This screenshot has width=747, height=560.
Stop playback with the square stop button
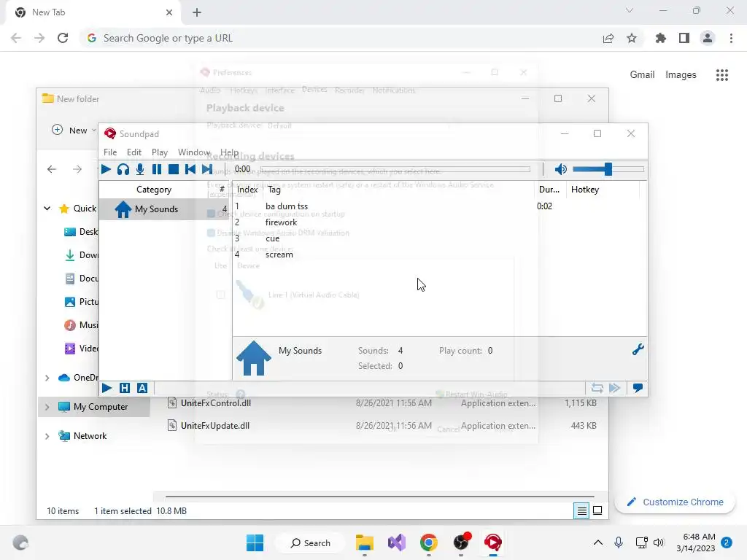(x=174, y=169)
